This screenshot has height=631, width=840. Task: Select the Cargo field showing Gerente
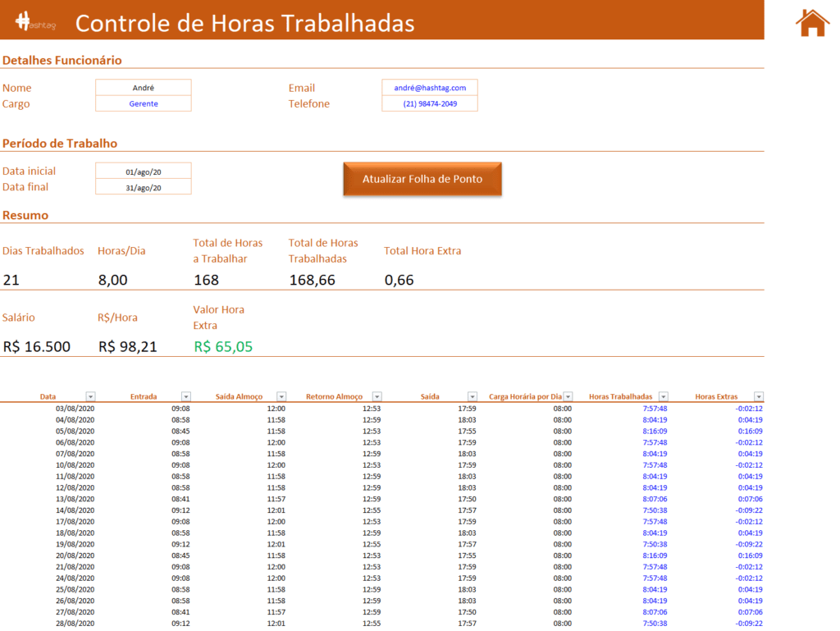click(x=143, y=103)
